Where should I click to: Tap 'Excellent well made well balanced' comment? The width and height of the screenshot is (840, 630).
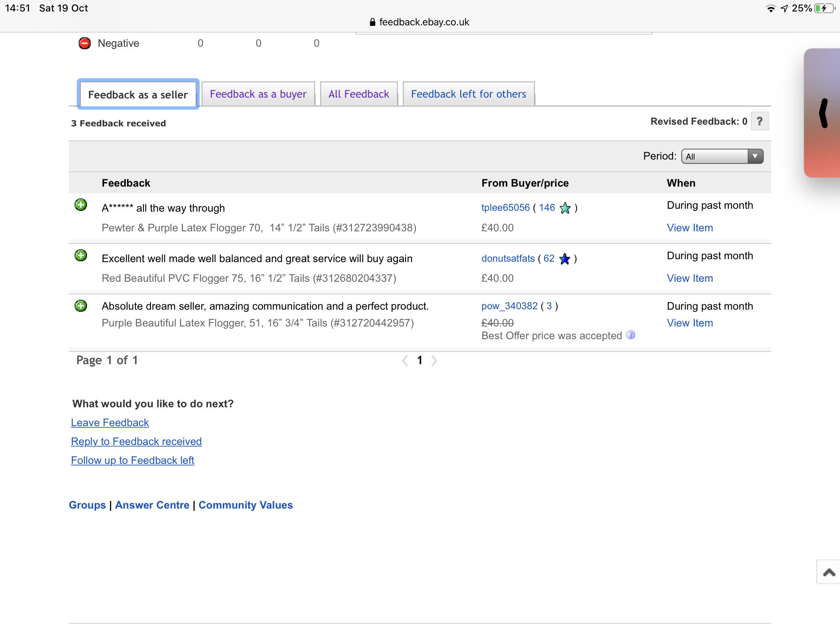257,258
